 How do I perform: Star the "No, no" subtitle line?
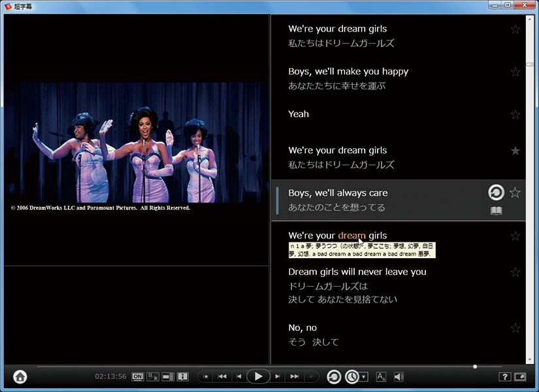(515, 328)
